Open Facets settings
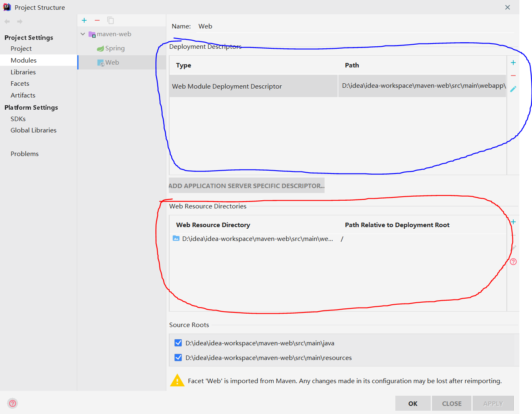Image resolution: width=532 pixels, height=414 pixels. [20, 84]
